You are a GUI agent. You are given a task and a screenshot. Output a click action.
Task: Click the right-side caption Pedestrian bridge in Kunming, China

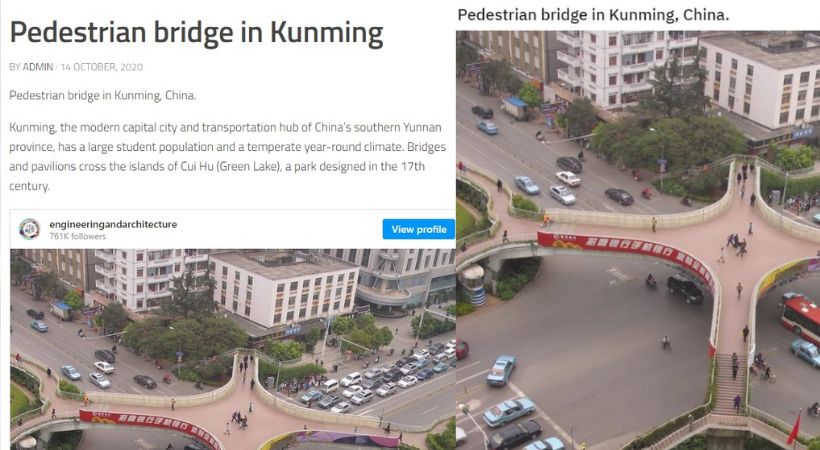click(x=593, y=15)
